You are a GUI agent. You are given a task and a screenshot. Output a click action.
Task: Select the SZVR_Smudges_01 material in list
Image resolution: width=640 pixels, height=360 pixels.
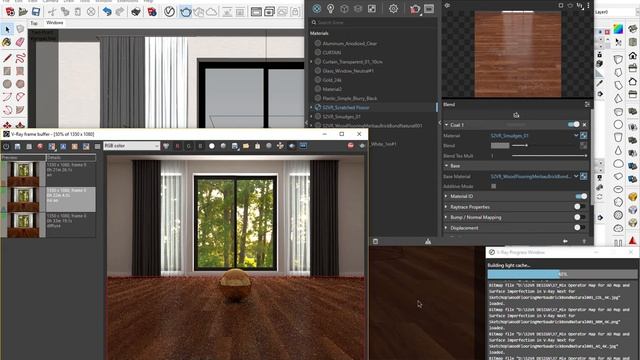click(341, 117)
